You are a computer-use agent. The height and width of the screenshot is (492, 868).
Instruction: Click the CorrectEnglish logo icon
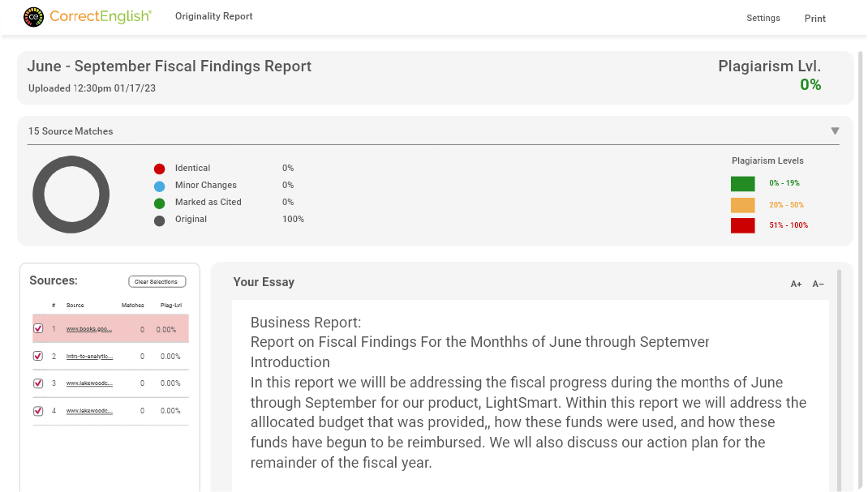[34, 16]
